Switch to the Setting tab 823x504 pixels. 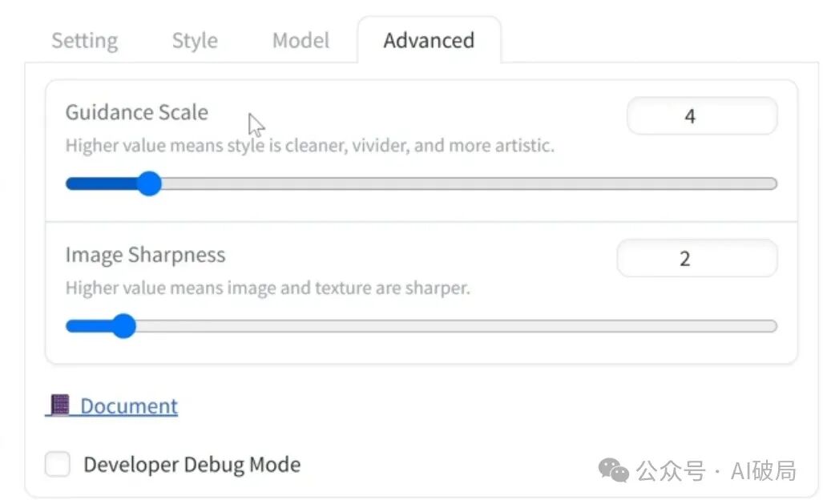click(x=84, y=40)
